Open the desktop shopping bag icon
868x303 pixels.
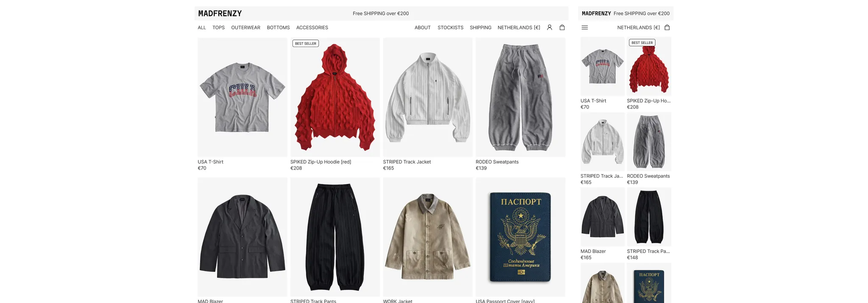(x=562, y=27)
